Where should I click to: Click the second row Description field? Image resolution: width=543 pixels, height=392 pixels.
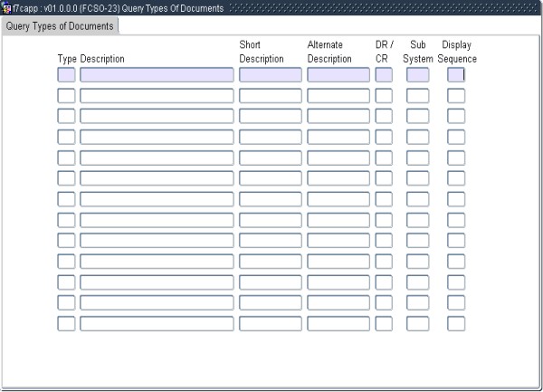click(x=157, y=95)
